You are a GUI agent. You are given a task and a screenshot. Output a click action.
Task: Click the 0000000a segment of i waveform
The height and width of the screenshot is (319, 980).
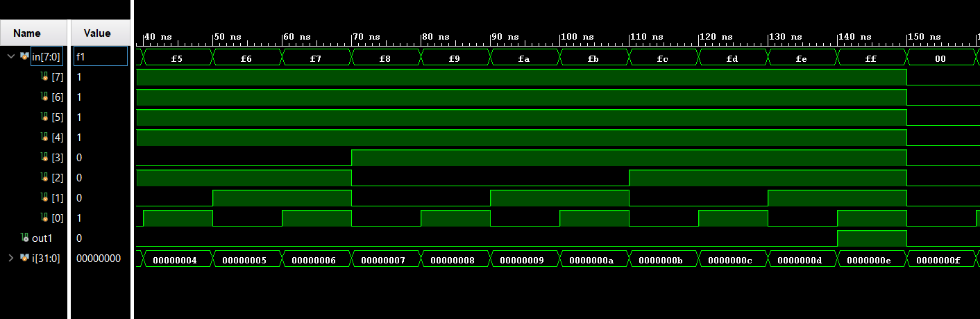coord(593,260)
